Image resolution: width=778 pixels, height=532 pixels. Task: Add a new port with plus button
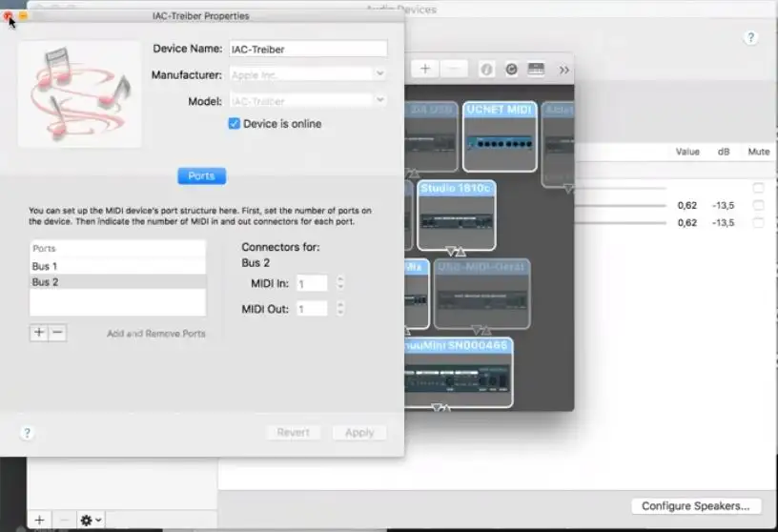39,333
